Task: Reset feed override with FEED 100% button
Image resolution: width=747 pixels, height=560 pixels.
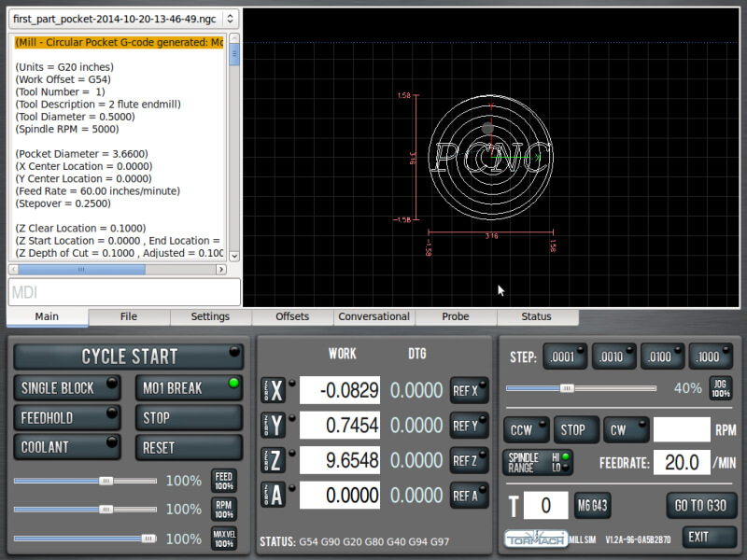Action: pyautogui.click(x=224, y=481)
